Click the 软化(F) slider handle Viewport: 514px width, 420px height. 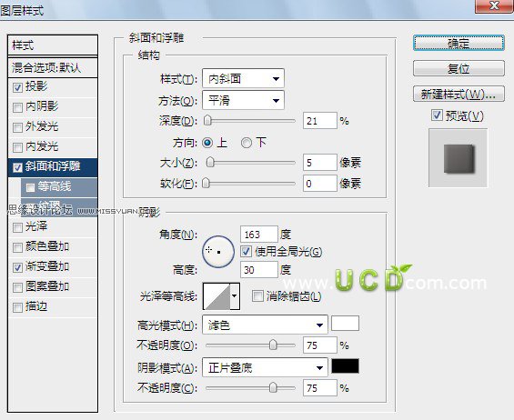click(x=206, y=183)
